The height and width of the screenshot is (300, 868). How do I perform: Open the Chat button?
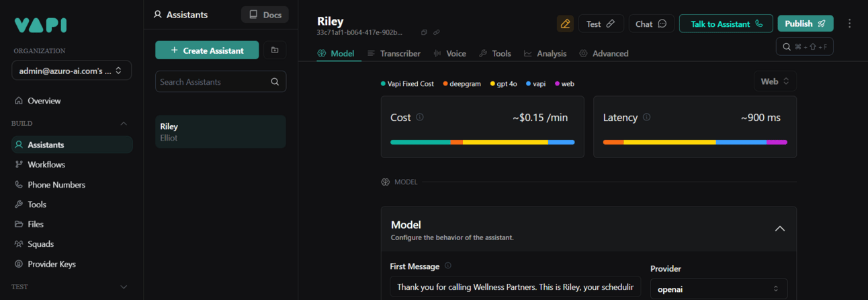(651, 24)
